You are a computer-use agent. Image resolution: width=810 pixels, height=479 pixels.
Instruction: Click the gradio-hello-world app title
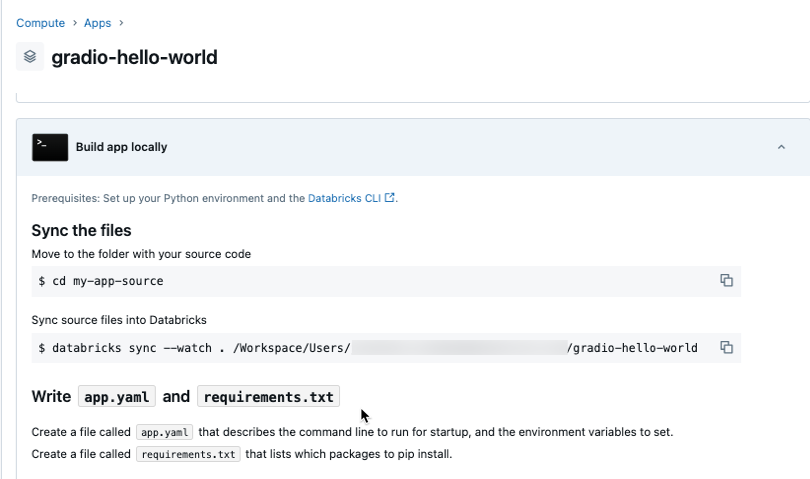pos(134,57)
